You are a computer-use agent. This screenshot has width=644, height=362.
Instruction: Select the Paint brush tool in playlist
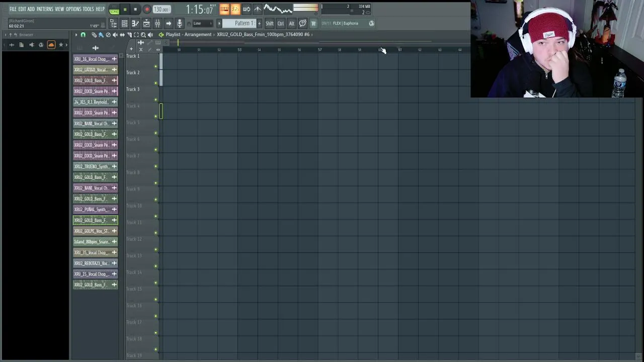[x=101, y=35]
